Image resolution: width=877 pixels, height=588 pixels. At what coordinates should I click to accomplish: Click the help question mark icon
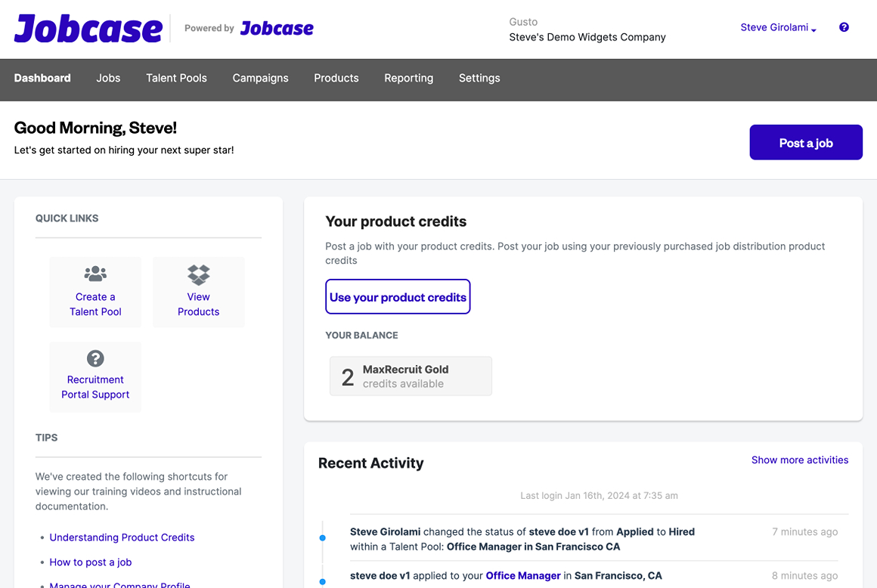844,27
